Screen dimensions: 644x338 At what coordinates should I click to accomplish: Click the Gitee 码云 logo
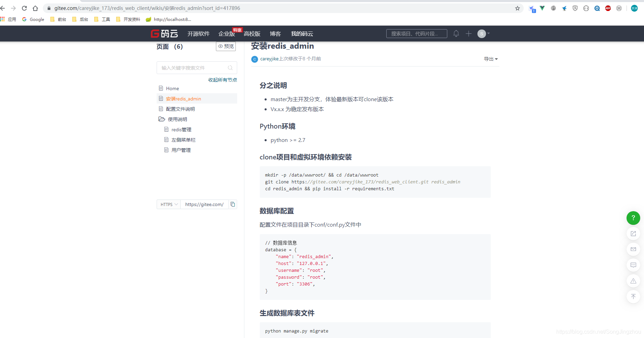[x=165, y=34]
